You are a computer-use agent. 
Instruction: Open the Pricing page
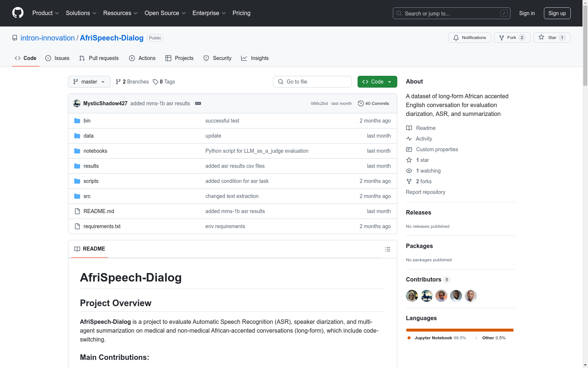241,13
